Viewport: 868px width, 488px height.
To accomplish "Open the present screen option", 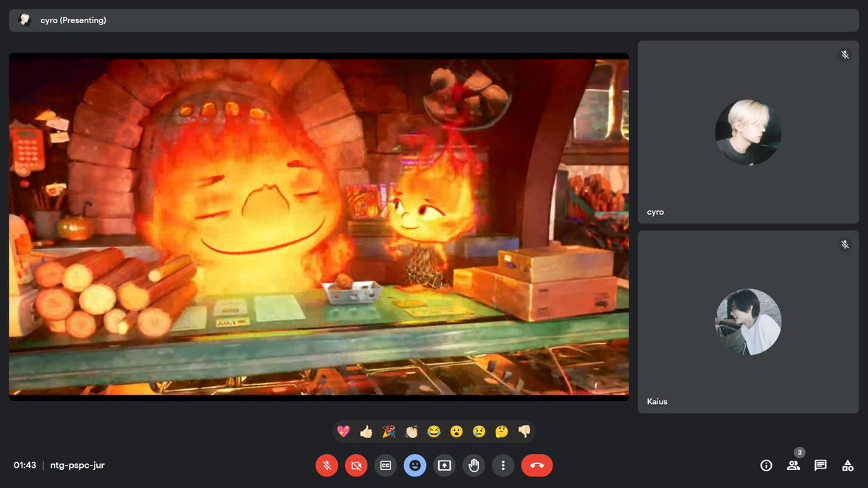I will pyautogui.click(x=444, y=465).
